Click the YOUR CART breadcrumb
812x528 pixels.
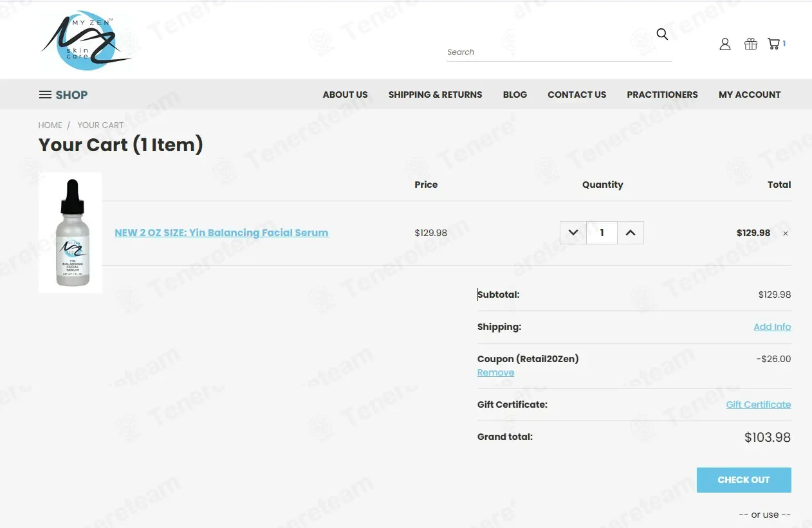point(100,125)
